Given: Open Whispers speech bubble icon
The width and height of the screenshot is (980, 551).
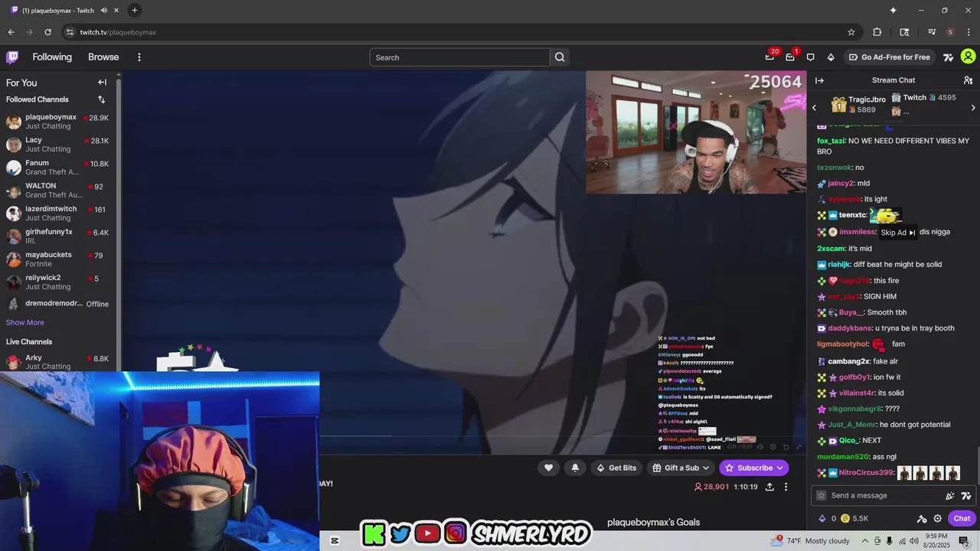Looking at the screenshot, I should (810, 57).
